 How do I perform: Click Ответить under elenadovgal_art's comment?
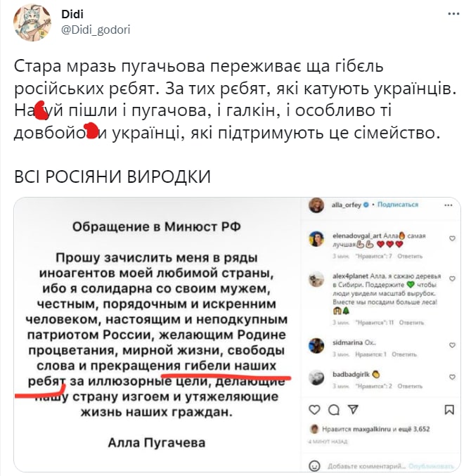410,256
